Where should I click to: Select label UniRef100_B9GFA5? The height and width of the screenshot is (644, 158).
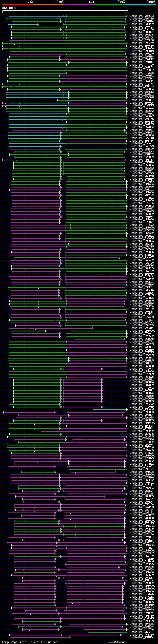142,106
